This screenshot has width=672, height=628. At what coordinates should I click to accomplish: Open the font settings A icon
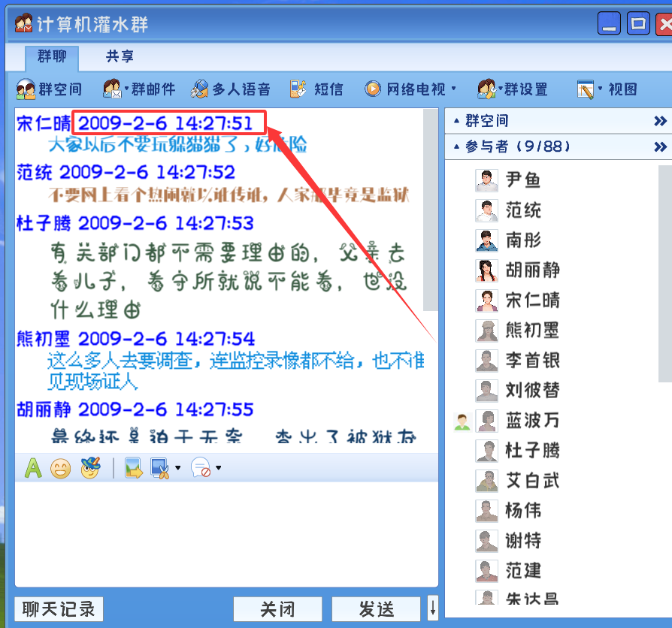pos(33,468)
